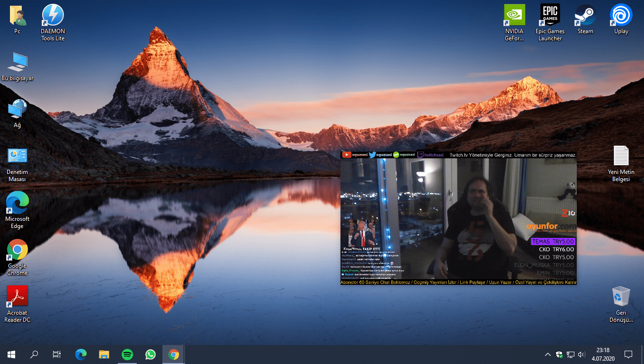Screen dimensions: 644x364
Task: Select the Ağ network desktop icon
Action: (x=17, y=113)
